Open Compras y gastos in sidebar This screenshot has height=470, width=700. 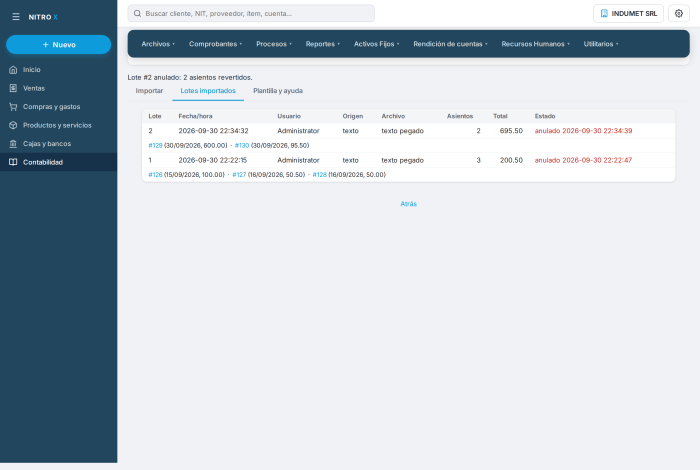point(58,107)
